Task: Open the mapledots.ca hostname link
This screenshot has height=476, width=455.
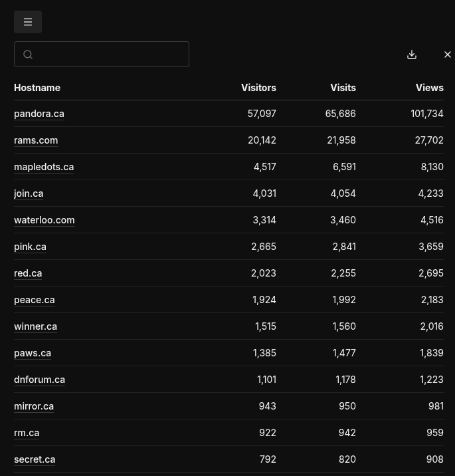Action: [44, 167]
